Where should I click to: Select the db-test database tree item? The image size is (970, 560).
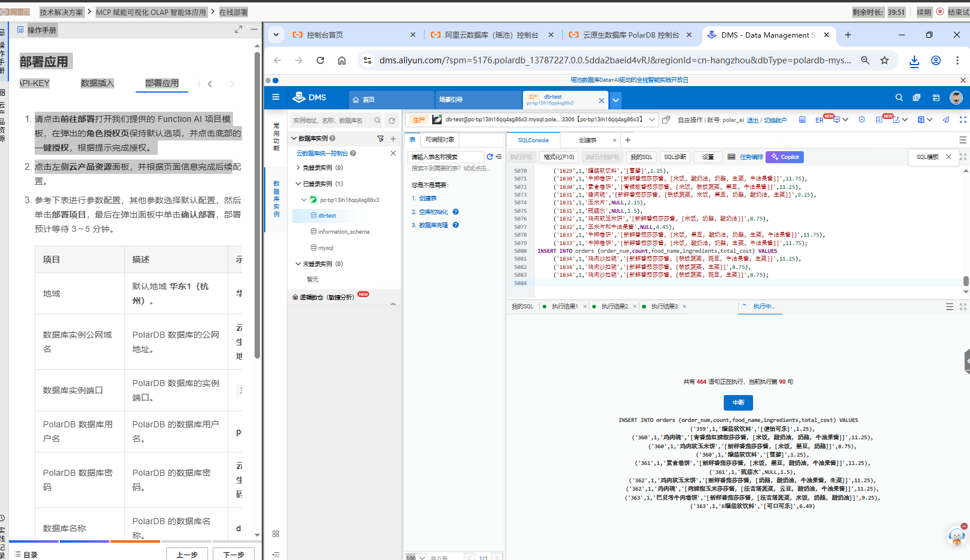326,216
